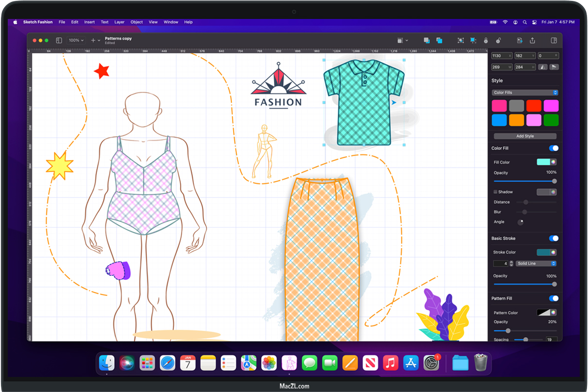Viewport: 588px width, 392px height.
Task: Toggle the right inspector panel icon
Action: tap(553, 40)
